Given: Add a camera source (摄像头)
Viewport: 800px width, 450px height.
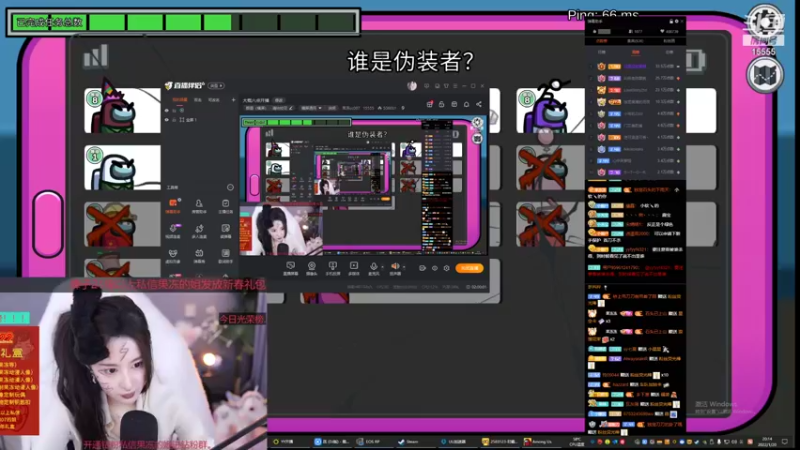Looking at the screenshot, I should pyautogui.click(x=311, y=268).
